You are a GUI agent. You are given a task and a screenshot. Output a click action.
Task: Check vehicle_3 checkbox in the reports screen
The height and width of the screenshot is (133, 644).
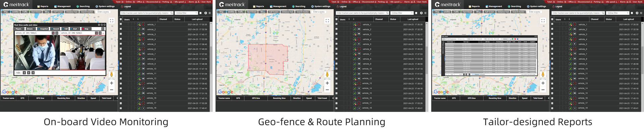[x=552, y=34]
